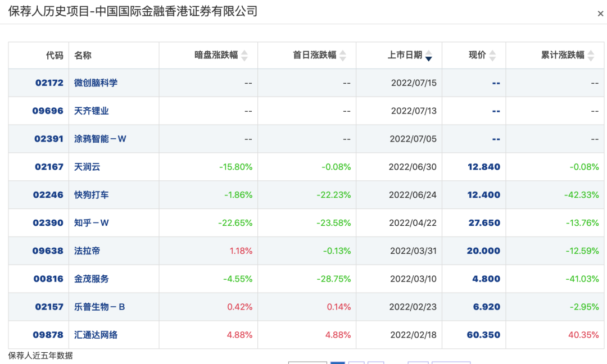
Task: Select current price 4.800
Action: point(486,279)
